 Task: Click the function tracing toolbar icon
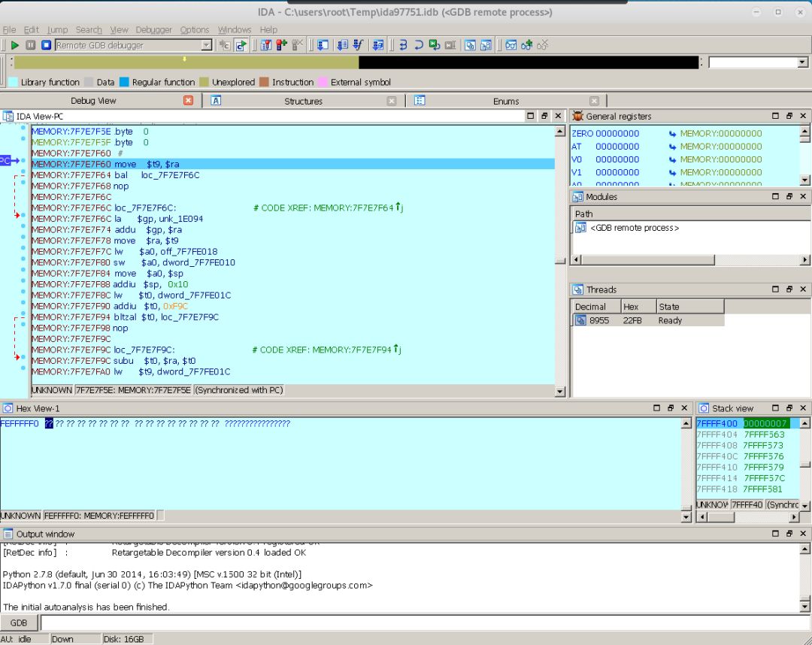tap(358, 45)
